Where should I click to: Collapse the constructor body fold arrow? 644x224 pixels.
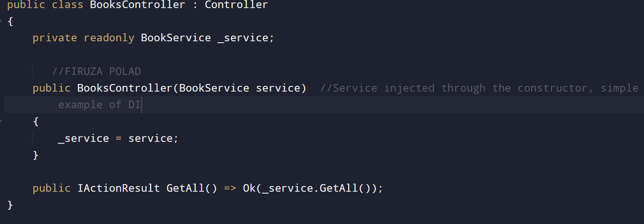pos(1,121)
